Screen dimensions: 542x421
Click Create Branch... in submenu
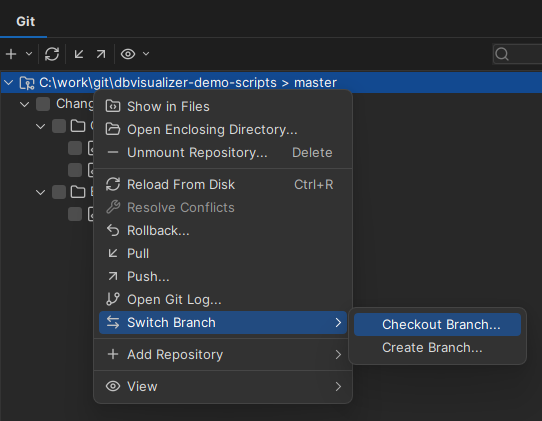[x=437, y=347]
